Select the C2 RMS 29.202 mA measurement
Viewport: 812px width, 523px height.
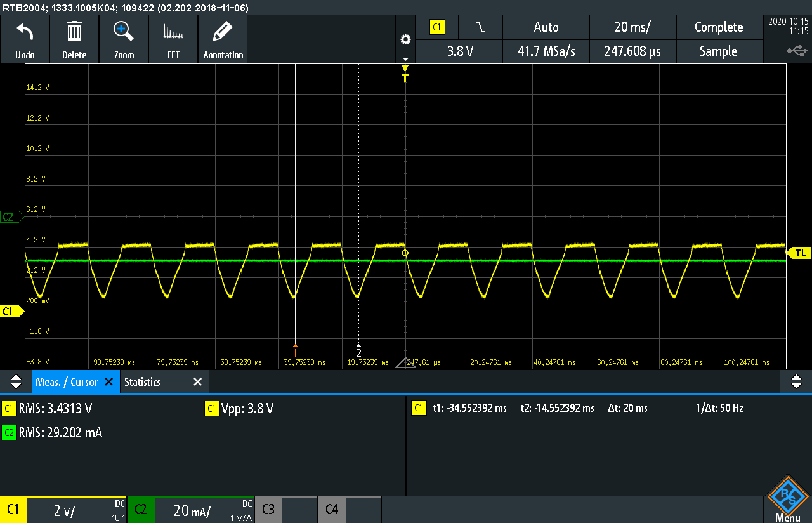point(52,433)
